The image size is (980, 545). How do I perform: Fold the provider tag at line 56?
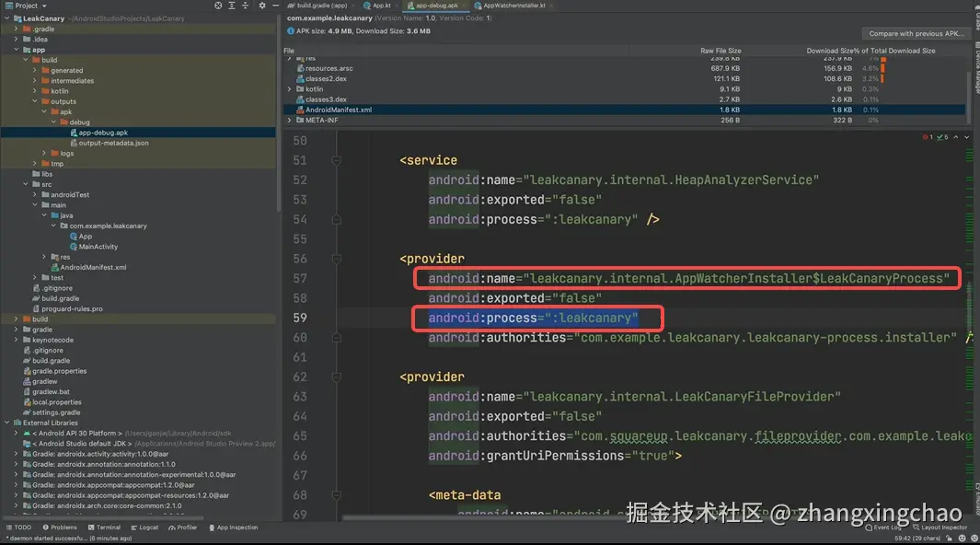point(336,259)
